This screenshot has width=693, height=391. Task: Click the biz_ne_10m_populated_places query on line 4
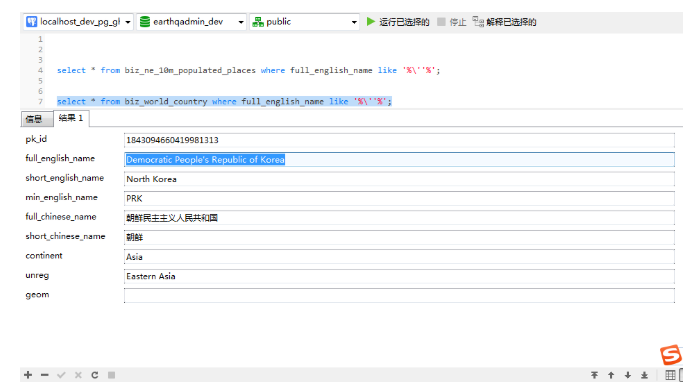(248, 70)
